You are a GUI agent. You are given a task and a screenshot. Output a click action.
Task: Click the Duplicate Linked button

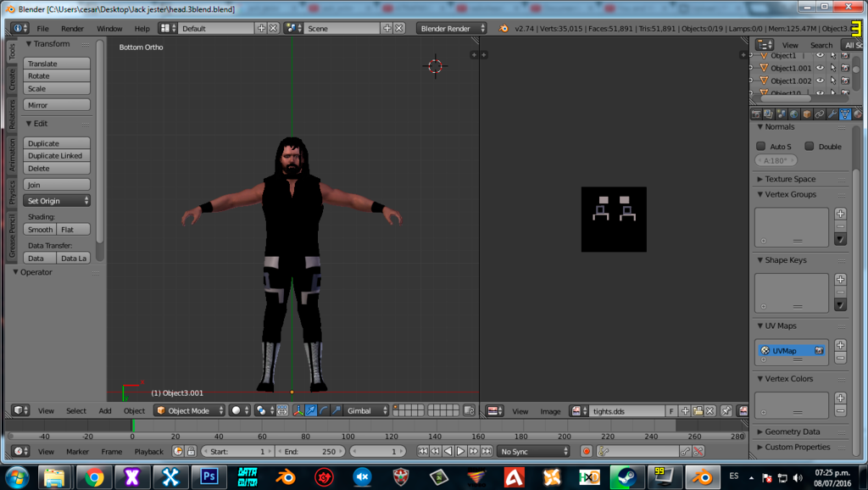pyautogui.click(x=56, y=156)
